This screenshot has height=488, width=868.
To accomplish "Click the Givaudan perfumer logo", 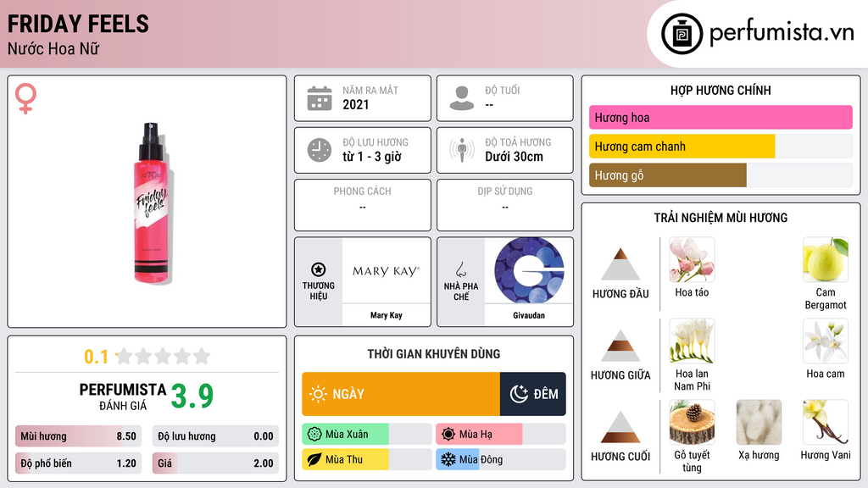I will pos(529,270).
